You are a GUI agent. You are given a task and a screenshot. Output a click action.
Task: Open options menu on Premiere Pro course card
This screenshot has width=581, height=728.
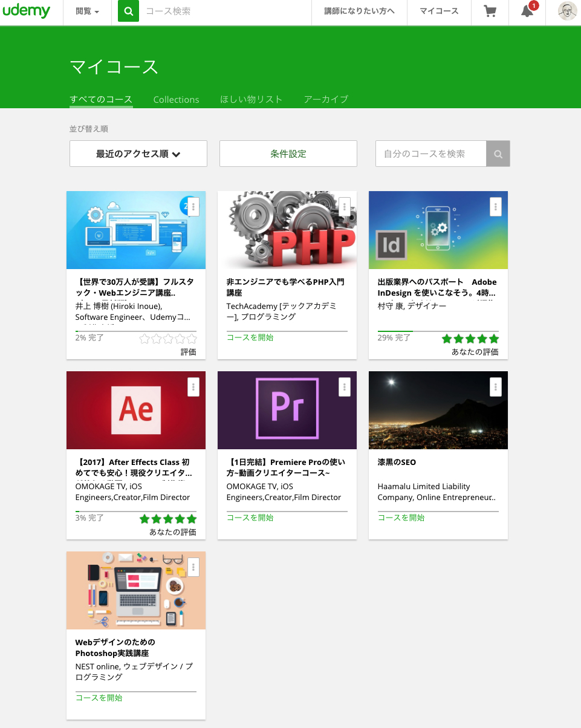pos(344,386)
